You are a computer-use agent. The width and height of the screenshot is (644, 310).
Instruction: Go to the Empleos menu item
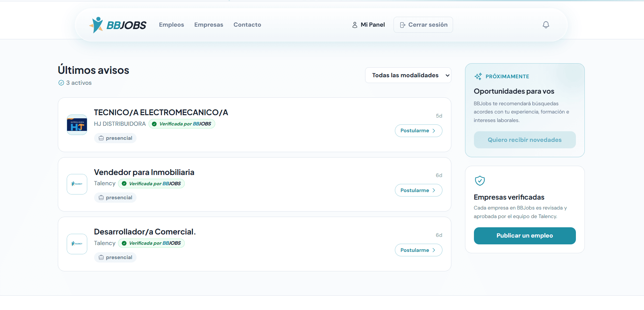[171, 25]
